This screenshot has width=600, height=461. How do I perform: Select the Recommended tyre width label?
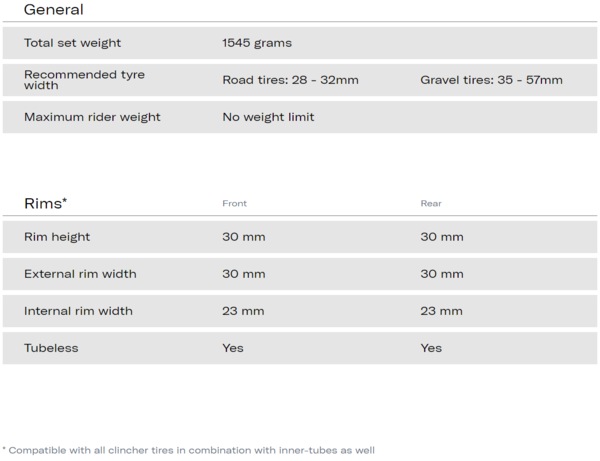tap(84, 80)
